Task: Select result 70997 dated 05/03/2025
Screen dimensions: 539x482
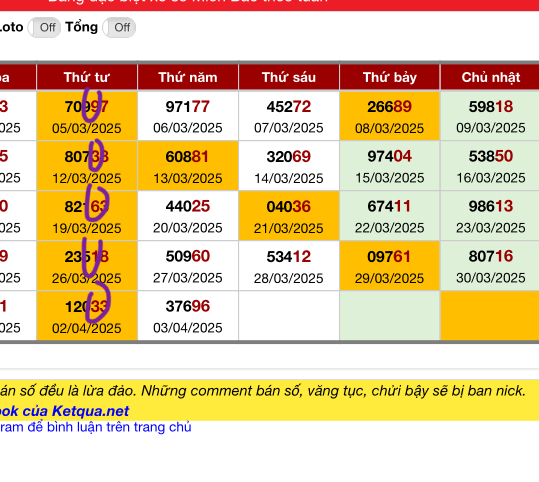Action: coord(87,116)
